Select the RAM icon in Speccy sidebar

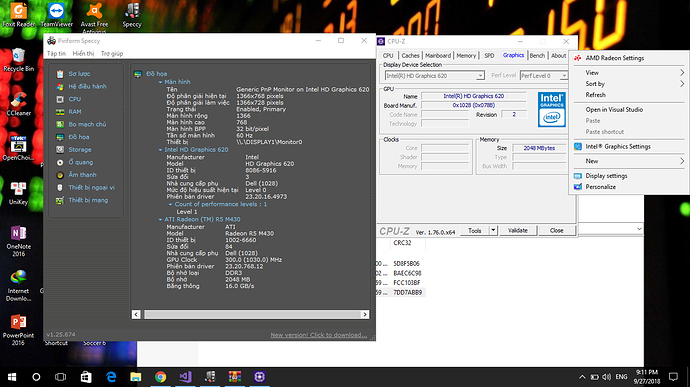click(60, 112)
